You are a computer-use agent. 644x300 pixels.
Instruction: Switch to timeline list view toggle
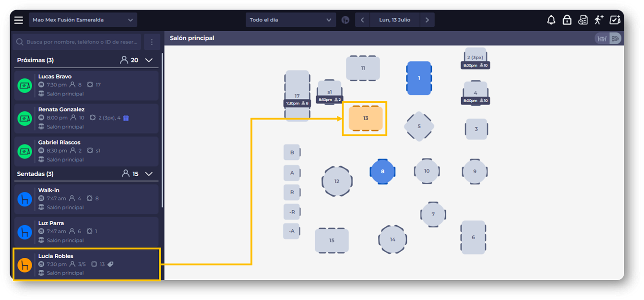[x=616, y=38]
